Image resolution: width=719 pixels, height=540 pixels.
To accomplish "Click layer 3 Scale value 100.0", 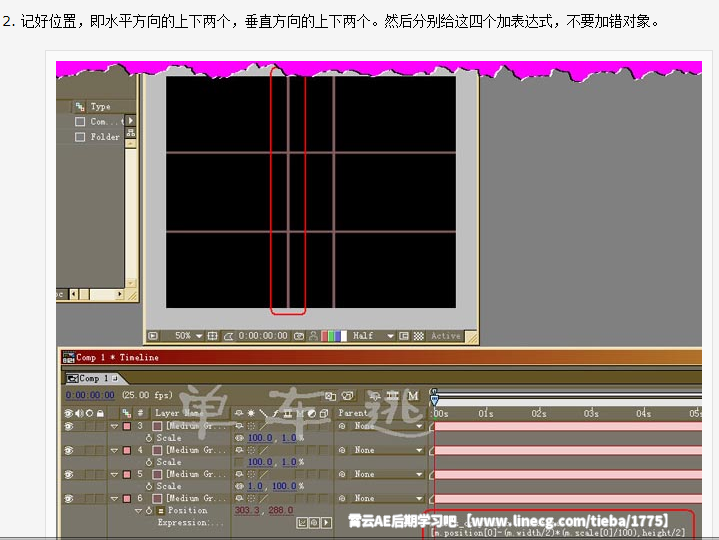I will point(260,438).
